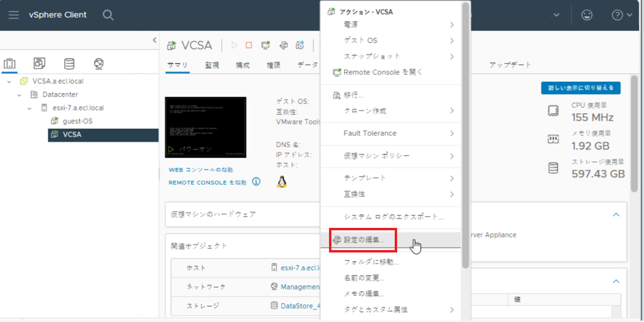The image size is (644, 322).
Task: Expand the Fault Tolerance submenu
Action: click(x=391, y=133)
